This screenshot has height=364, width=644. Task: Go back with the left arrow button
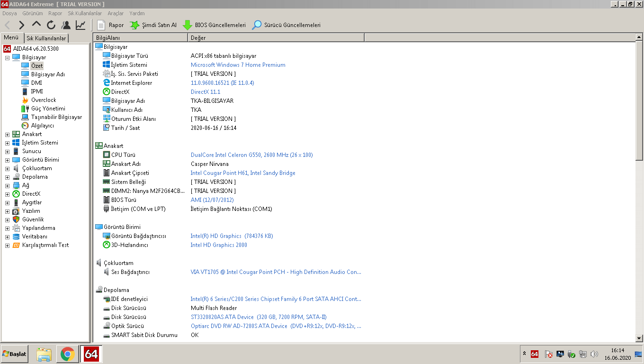click(8, 25)
